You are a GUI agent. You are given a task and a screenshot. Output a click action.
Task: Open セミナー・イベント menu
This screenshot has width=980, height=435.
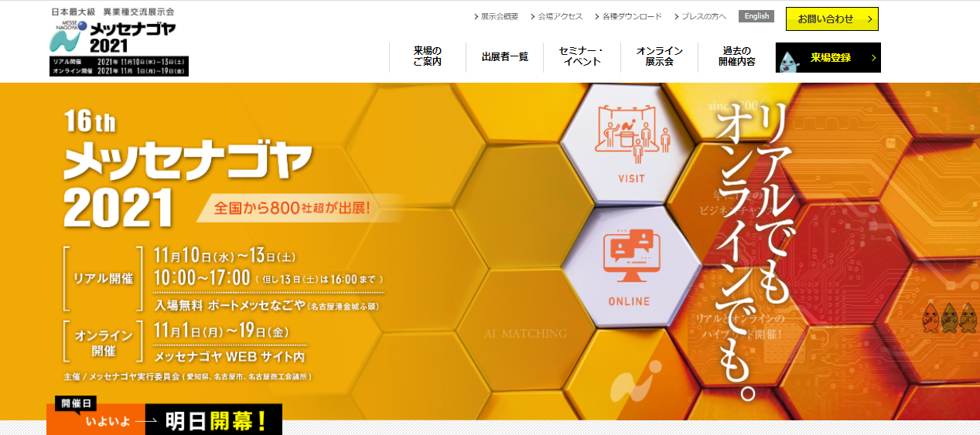tap(582, 56)
